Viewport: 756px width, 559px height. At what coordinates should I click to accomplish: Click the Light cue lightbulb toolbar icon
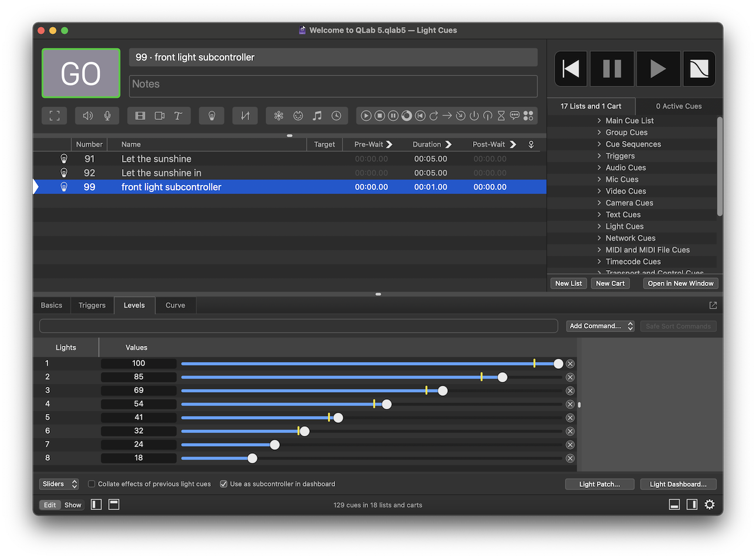point(212,116)
